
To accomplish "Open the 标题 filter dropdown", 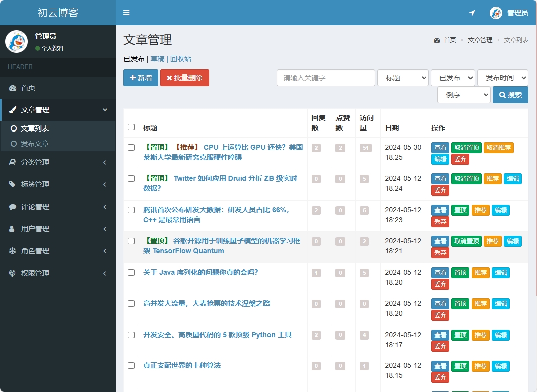I will (x=402, y=78).
